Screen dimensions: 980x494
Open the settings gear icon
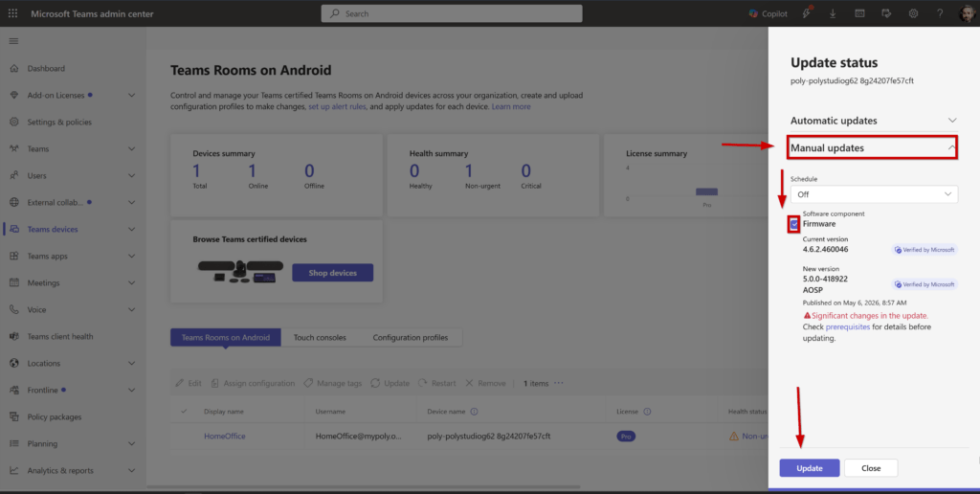pyautogui.click(x=913, y=13)
